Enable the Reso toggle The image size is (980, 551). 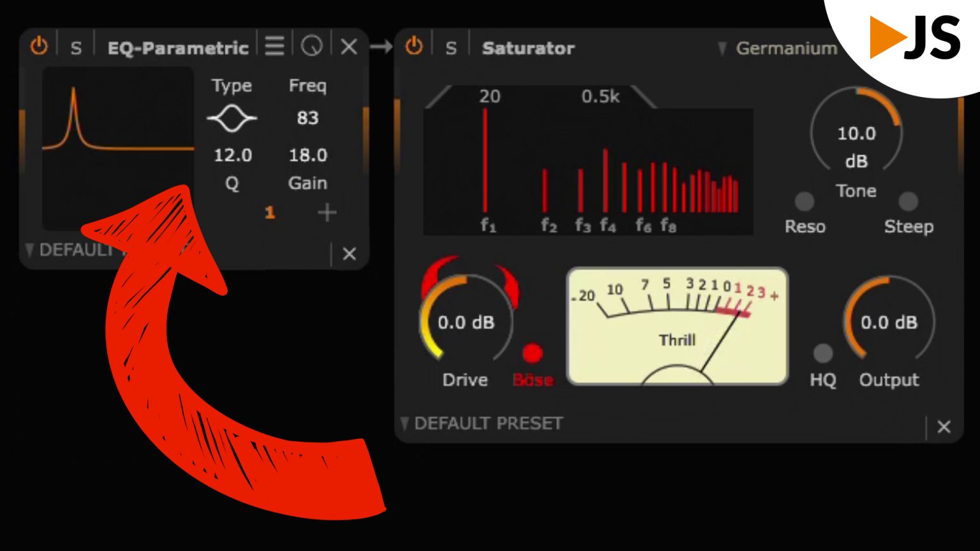(805, 202)
